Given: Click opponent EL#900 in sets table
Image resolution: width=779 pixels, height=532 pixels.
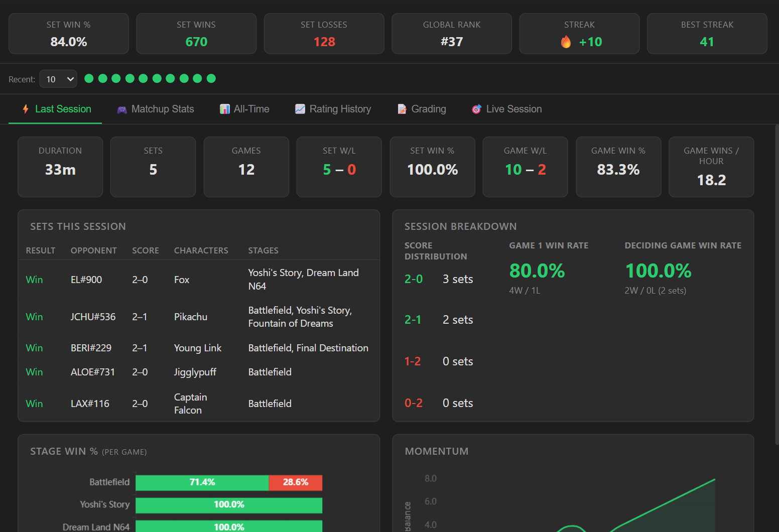Looking at the screenshot, I should pyautogui.click(x=86, y=280).
